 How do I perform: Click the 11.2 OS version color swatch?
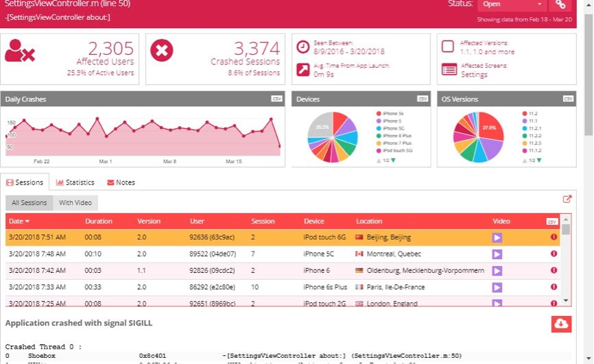[x=525, y=113]
